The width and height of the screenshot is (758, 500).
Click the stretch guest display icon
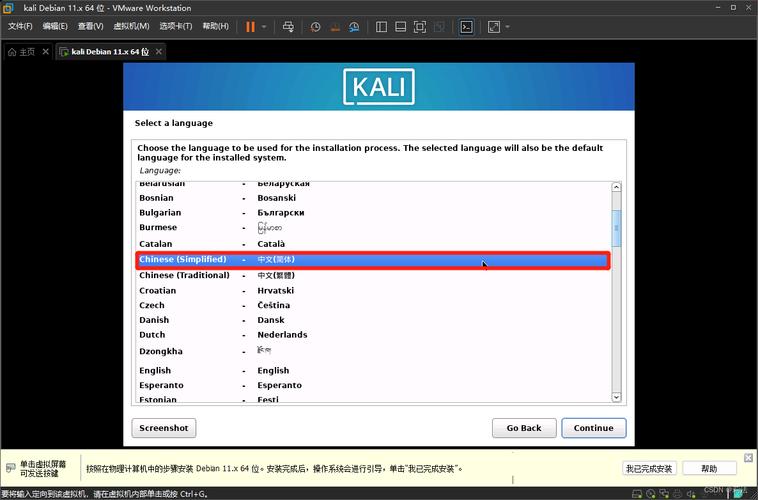coord(494,27)
